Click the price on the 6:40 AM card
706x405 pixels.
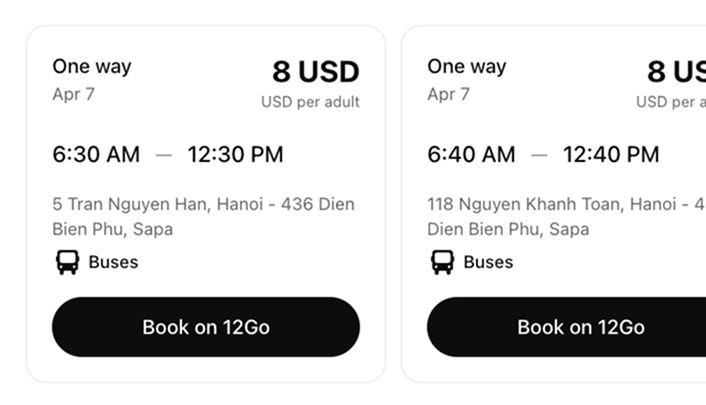pyautogui.click(x=676, y=72)
